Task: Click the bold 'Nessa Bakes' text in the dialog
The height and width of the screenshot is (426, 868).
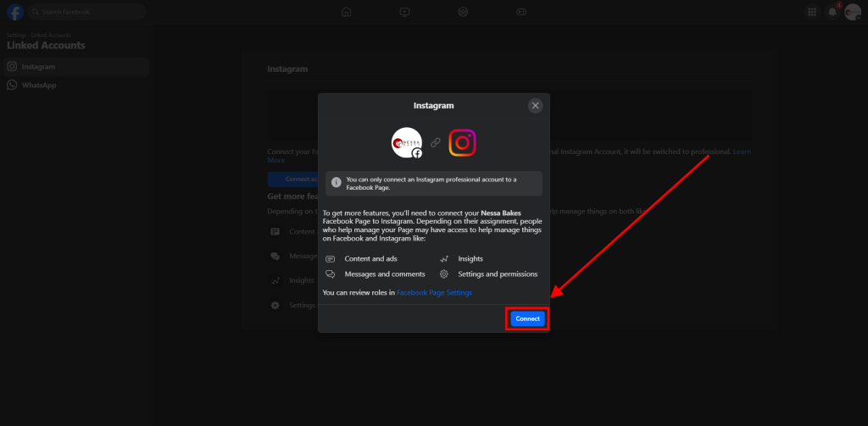Action: (x=501, y=213)
